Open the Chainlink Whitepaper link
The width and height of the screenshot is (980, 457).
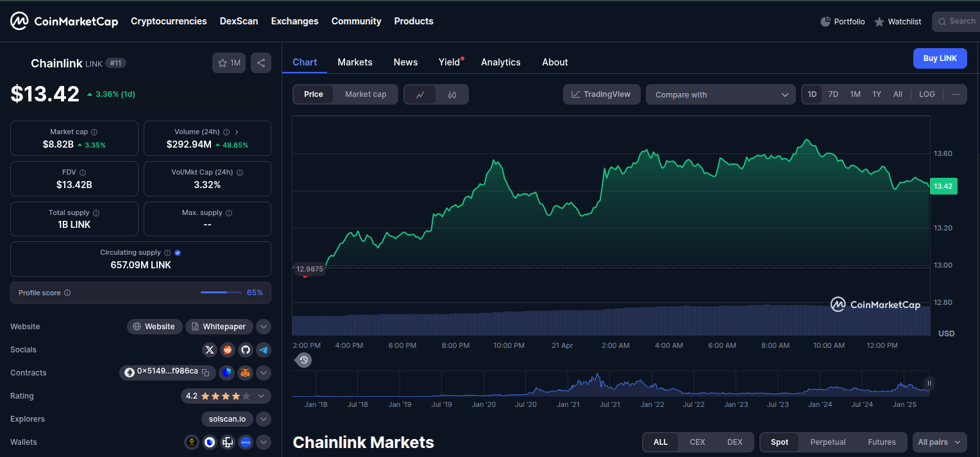[219, 327]
